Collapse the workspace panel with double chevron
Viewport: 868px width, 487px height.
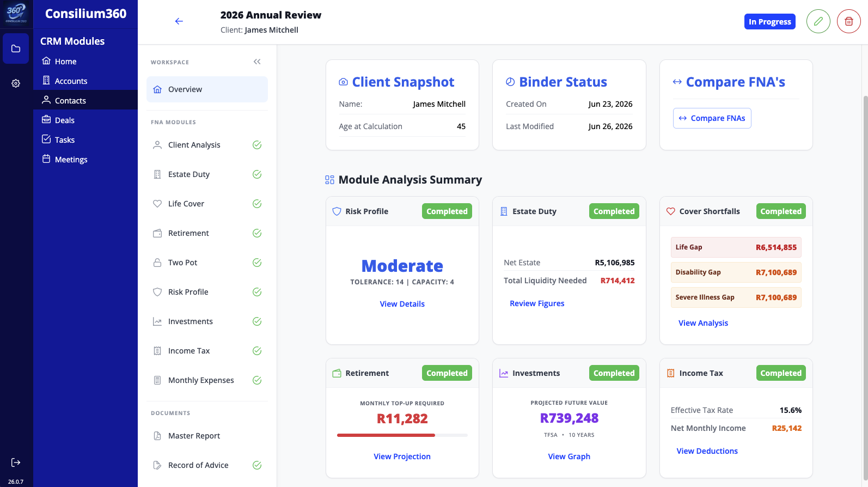pos(257,62)
